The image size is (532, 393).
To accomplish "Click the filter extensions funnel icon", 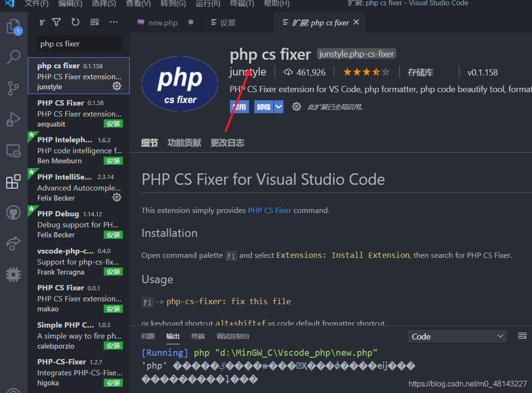I will [57, 22].
